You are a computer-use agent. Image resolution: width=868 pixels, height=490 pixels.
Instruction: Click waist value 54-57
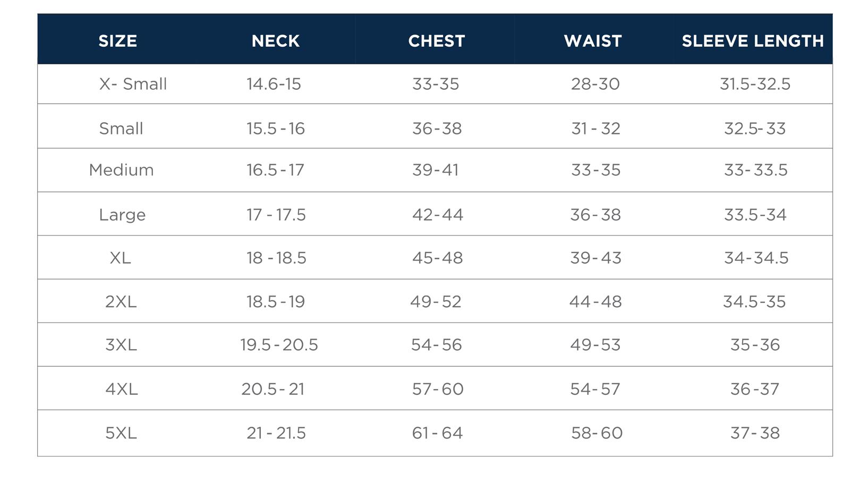click(595, 389)
